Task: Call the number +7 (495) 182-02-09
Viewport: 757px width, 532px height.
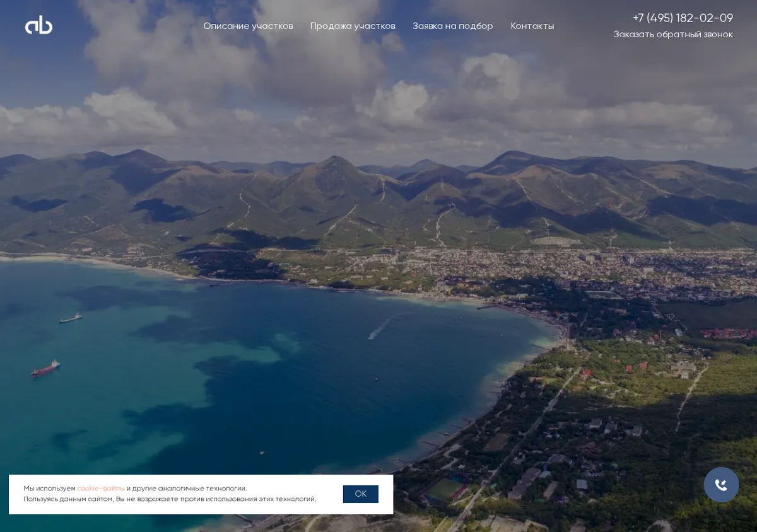Action: pyautogui.click(x=683, y=18)
